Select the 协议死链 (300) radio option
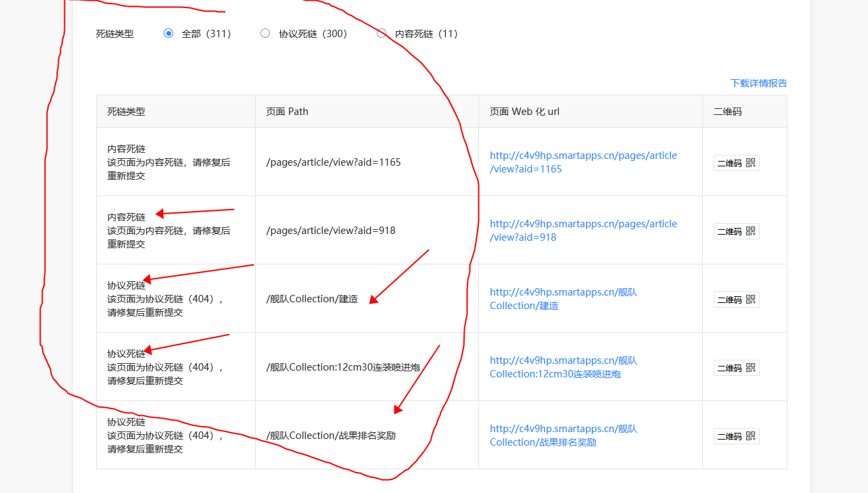 (x=265, y=33)
